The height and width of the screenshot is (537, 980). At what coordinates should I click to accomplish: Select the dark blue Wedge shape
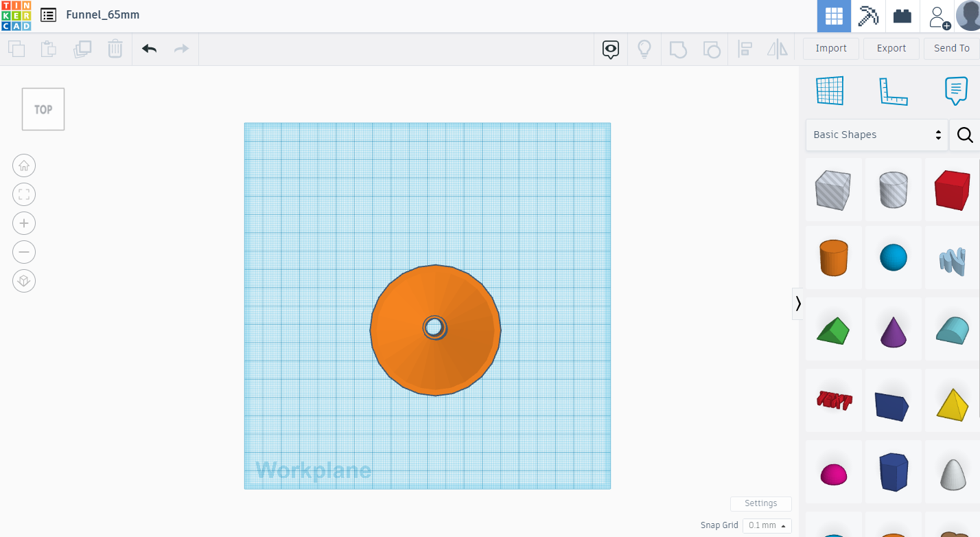pos(894,401)
